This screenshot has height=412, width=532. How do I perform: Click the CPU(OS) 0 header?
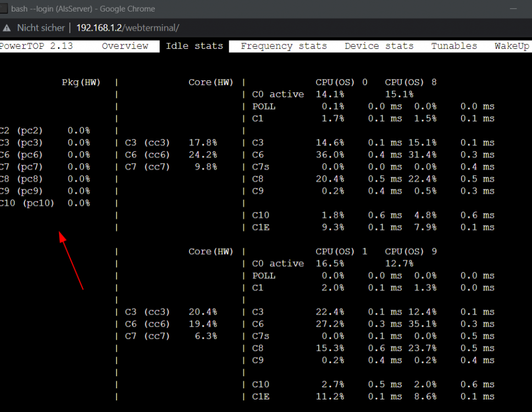pos(341,82)
